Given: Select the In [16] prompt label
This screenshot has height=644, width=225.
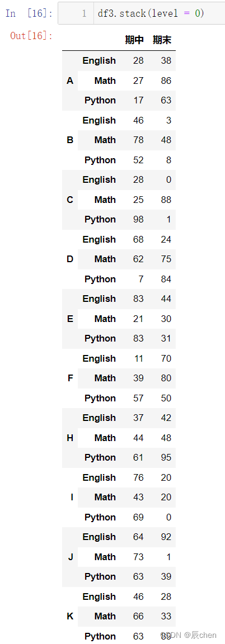Looking at the screenshot, I should (29, 13).
